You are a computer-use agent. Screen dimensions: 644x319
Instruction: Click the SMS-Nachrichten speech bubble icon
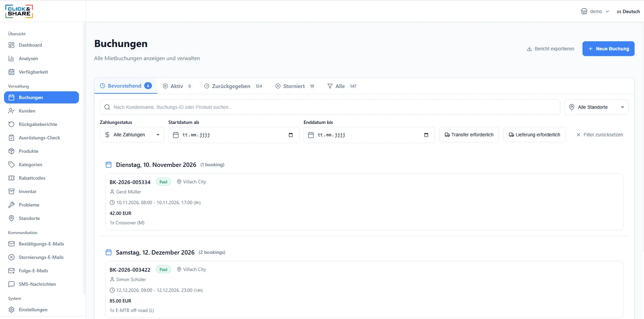(x=11, y=284)
